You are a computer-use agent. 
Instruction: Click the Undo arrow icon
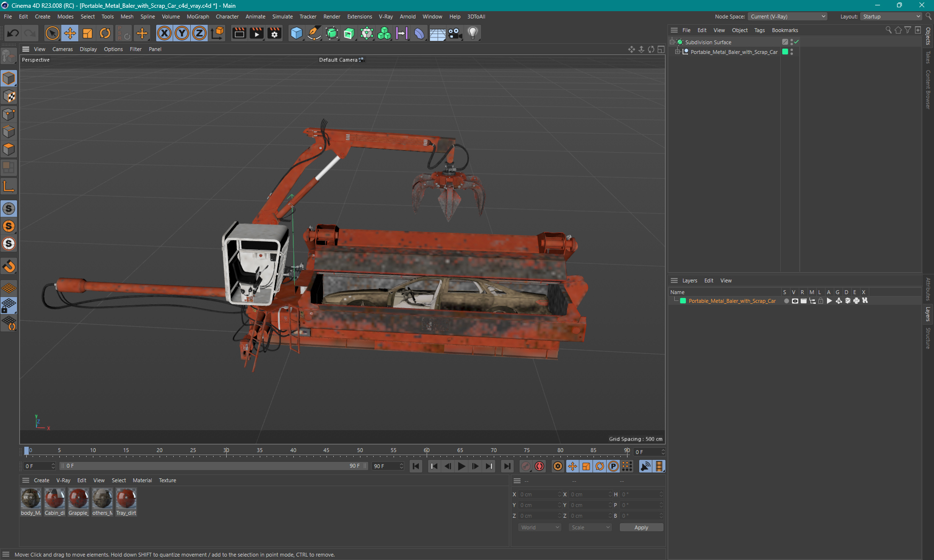pos(13,33)
